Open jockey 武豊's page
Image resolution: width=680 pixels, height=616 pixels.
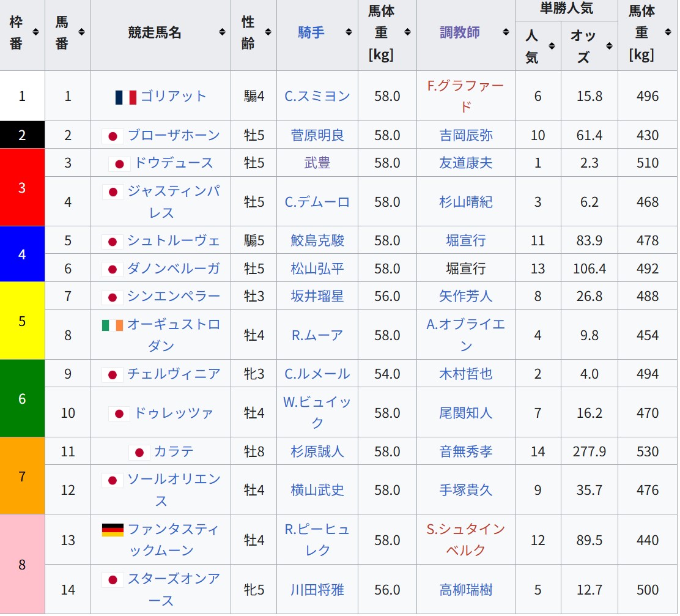[x=317, y=163]
